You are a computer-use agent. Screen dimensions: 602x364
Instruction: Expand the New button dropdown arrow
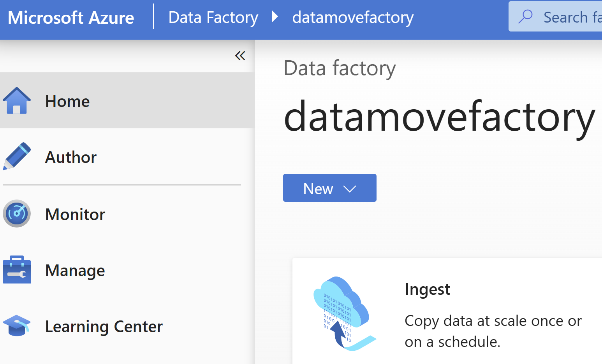point(350,189)
